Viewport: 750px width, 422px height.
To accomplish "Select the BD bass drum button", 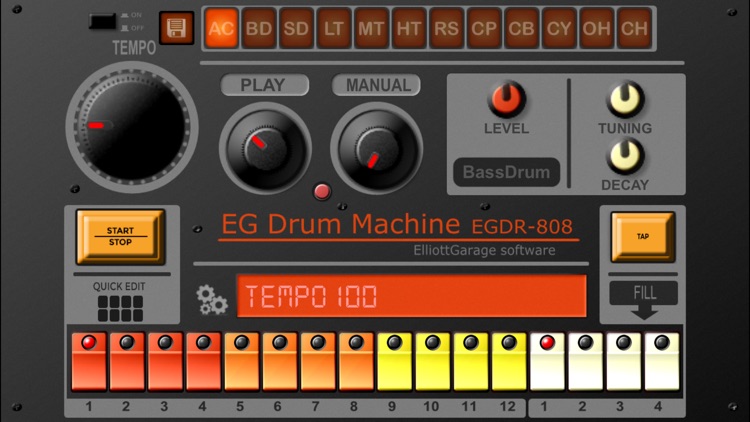I will [x=259, y=28].
